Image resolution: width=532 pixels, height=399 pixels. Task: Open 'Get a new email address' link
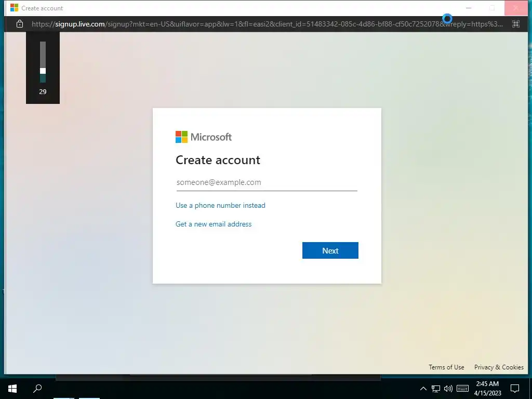(x=214, y=224)
